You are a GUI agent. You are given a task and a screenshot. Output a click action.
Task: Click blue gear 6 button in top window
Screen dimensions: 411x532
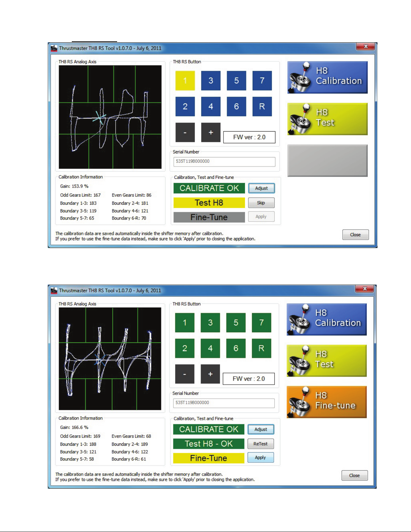(x=237, y=106)
